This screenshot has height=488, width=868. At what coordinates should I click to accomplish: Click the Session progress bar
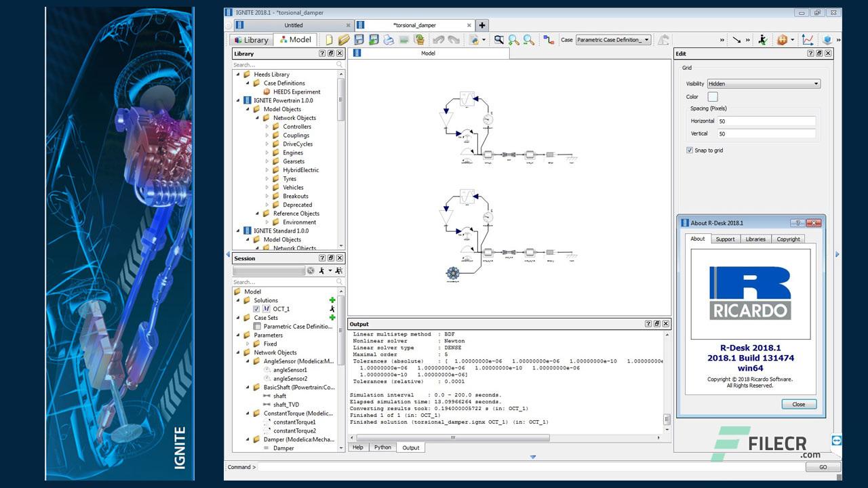click(x=269, y=270)
